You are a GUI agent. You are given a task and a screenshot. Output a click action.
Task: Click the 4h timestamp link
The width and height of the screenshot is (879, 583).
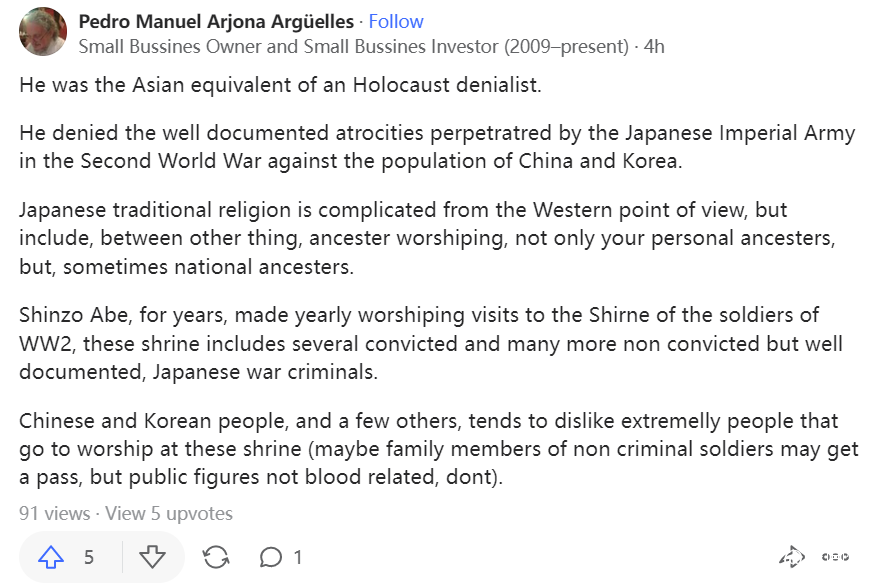[654, 46]
